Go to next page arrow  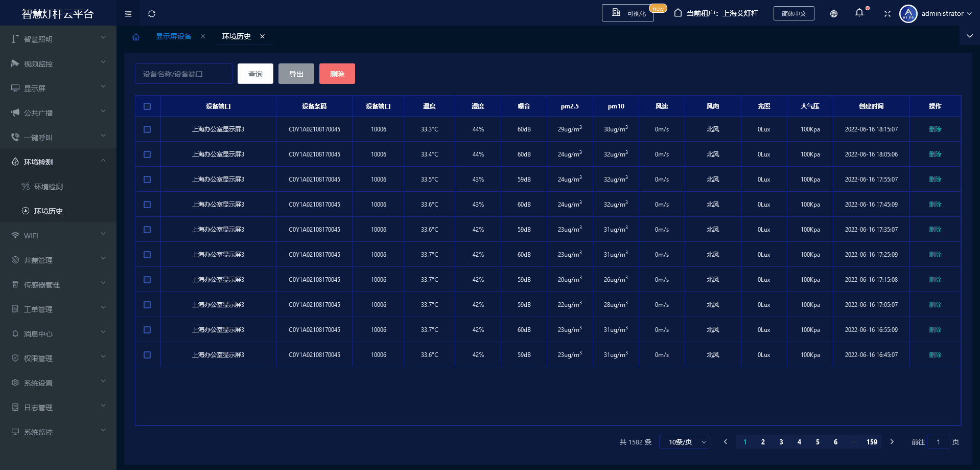pyautogui.click(x=892, y=442)
